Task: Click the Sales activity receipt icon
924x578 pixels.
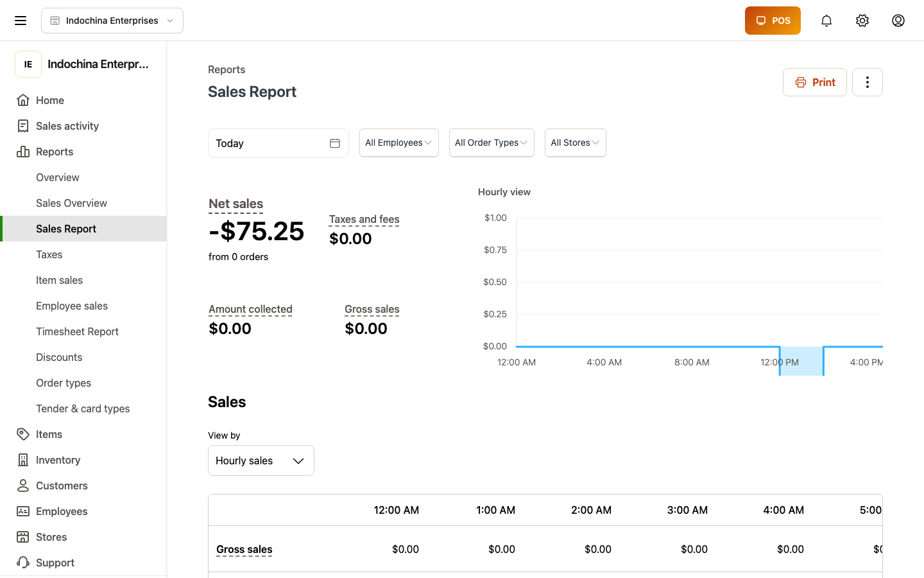Action: pos(23,126)
